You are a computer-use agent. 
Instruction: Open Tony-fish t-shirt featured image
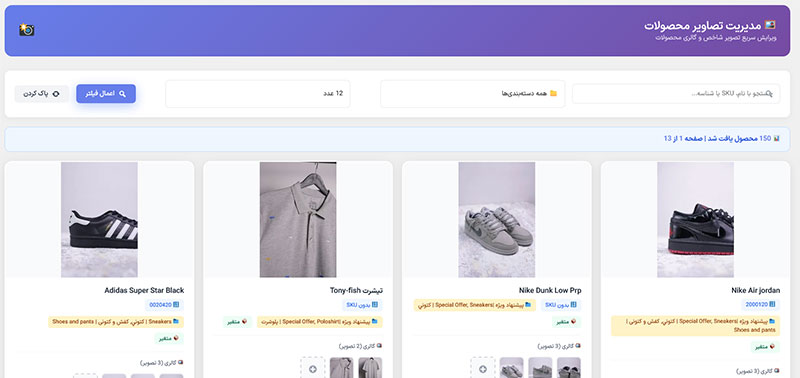coord(298,220)
